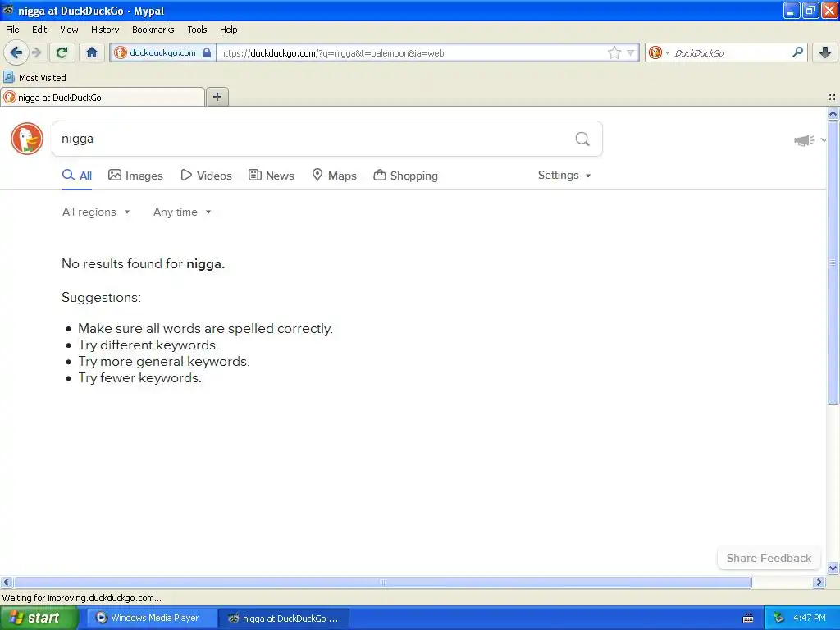Select the DuckDuckGo browser tab
The width and height of the screenshot is (840, 630).
click(103, 98)
